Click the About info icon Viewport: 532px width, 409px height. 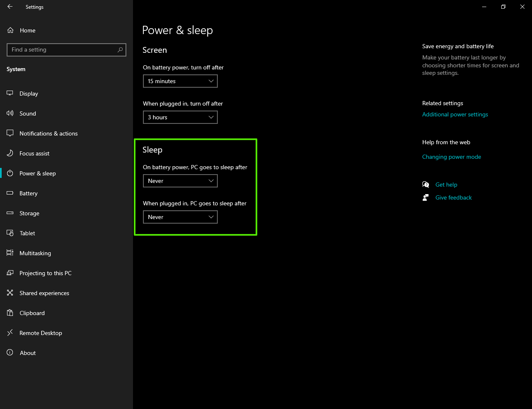[10, 353]
